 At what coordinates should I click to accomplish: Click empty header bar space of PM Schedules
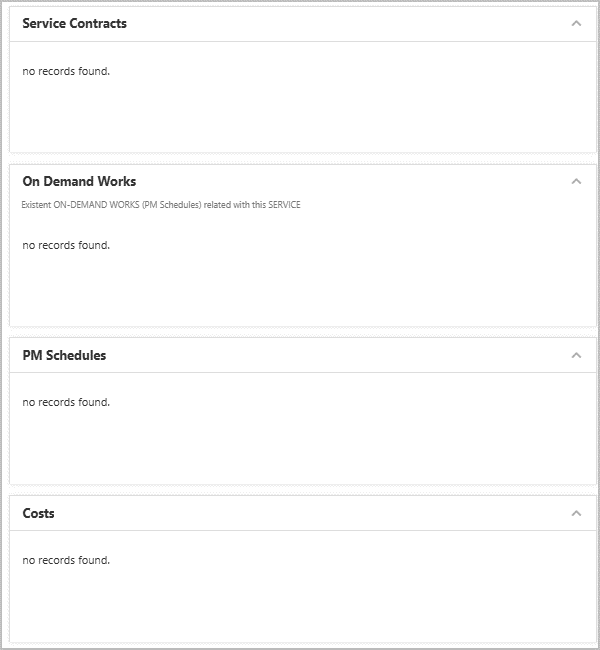338,356
